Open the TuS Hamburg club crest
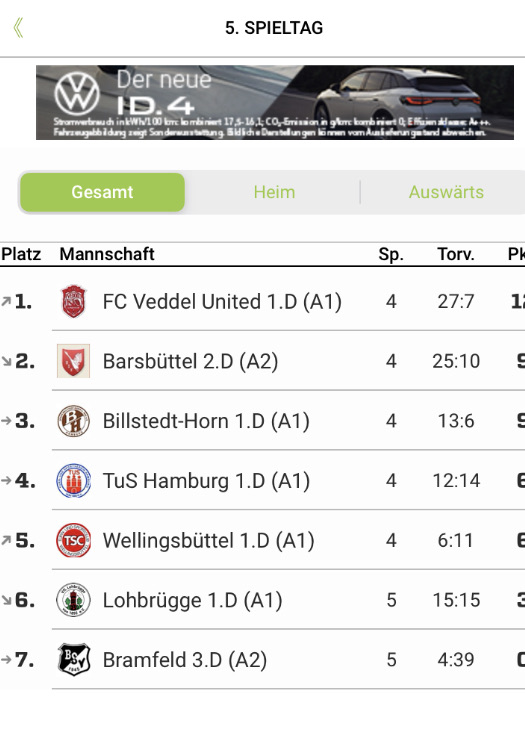 click(73, 481)
